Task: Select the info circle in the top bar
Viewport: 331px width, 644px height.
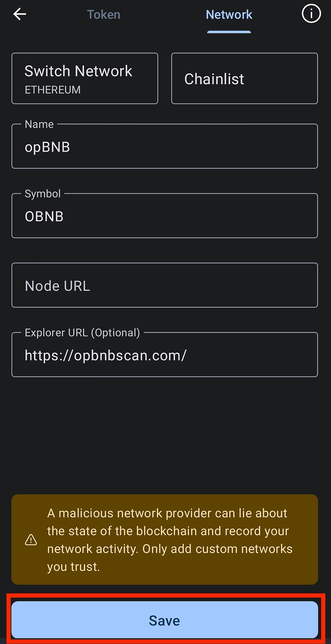Action: 311,14
